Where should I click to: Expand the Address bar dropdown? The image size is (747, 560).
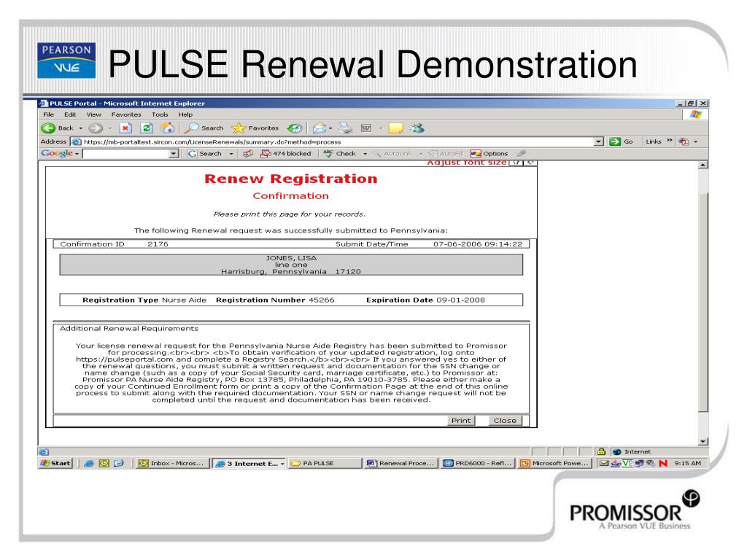click(599, 141)
